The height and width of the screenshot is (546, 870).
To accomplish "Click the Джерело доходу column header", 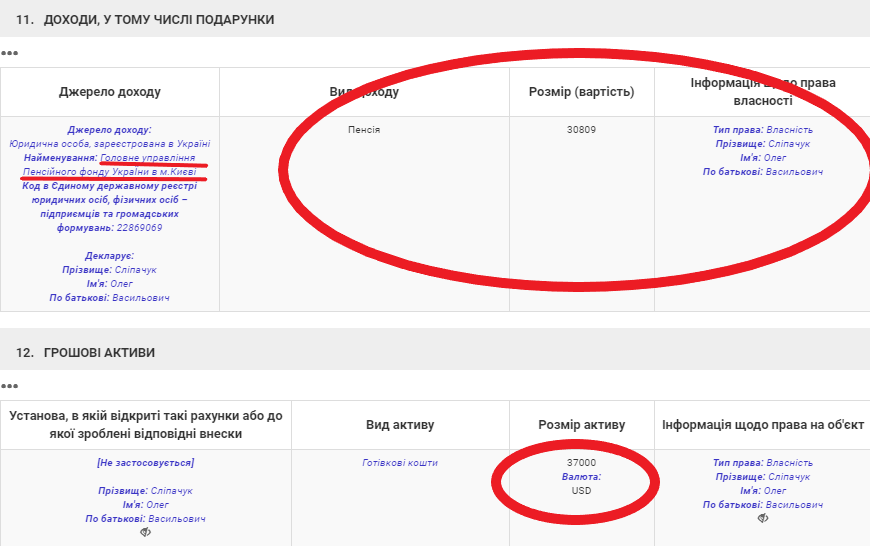I will click(x=110, y=92).
